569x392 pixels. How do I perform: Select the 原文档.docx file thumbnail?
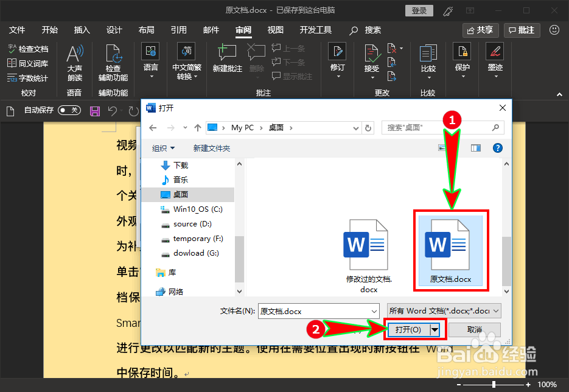point(451,250)
